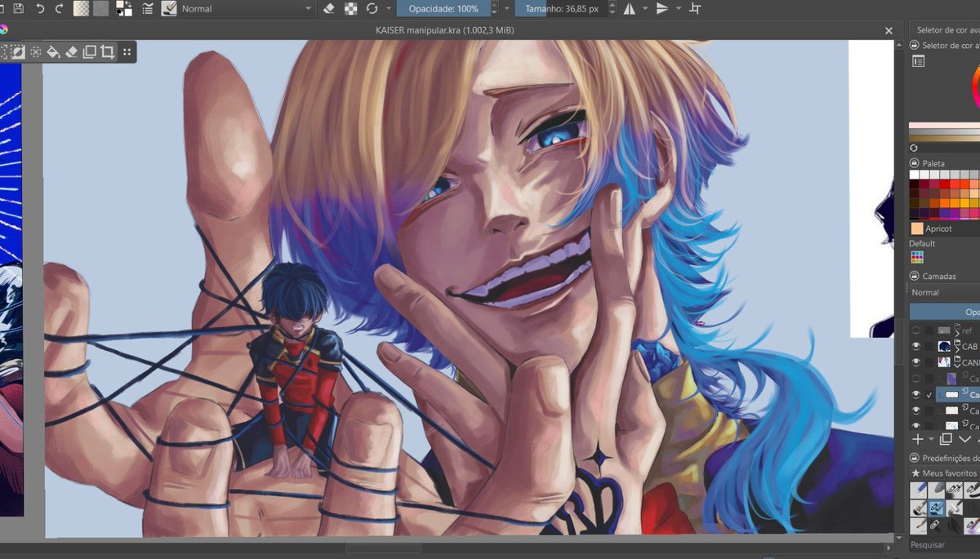The image size is (980, 559).
Task: Toggle vertical mirror tool
Action: click(x=662, y=8)
